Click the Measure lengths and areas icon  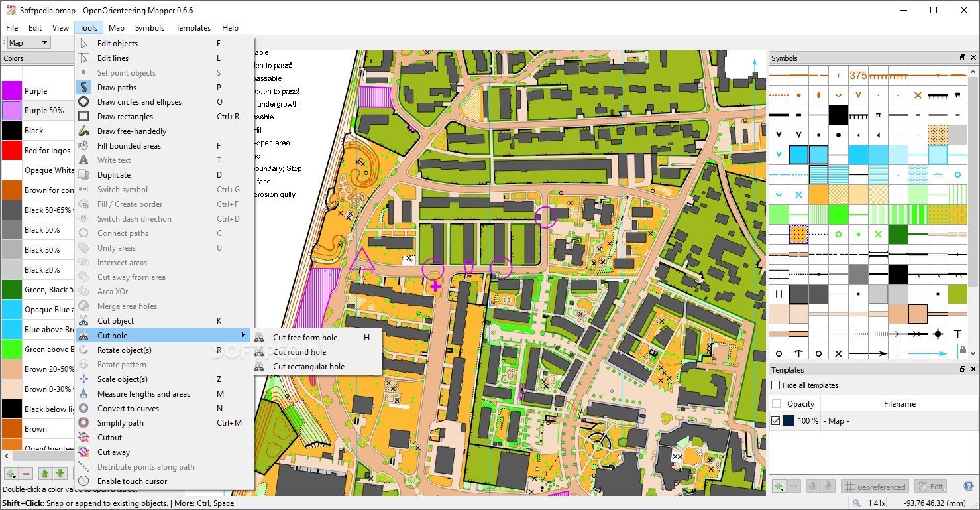point(83,394)
